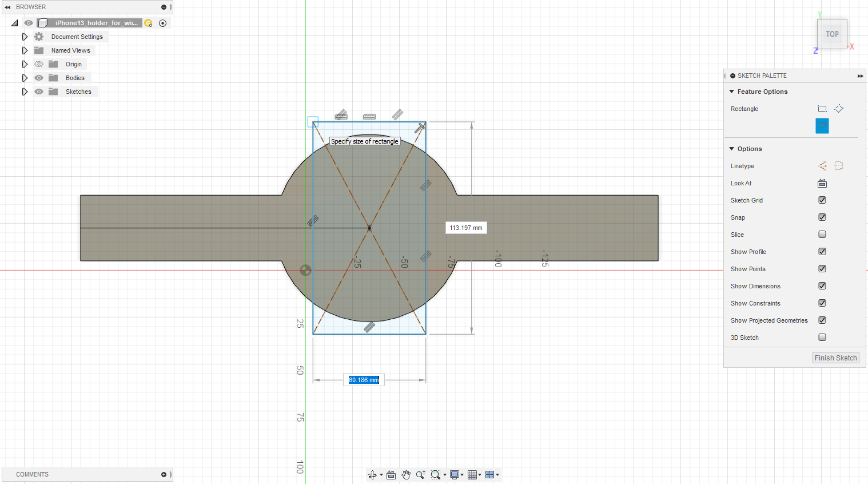Click the Document Settings gear icon
Image resolution: width=868 pixels, height=484 pixels.
coord(39,37)
